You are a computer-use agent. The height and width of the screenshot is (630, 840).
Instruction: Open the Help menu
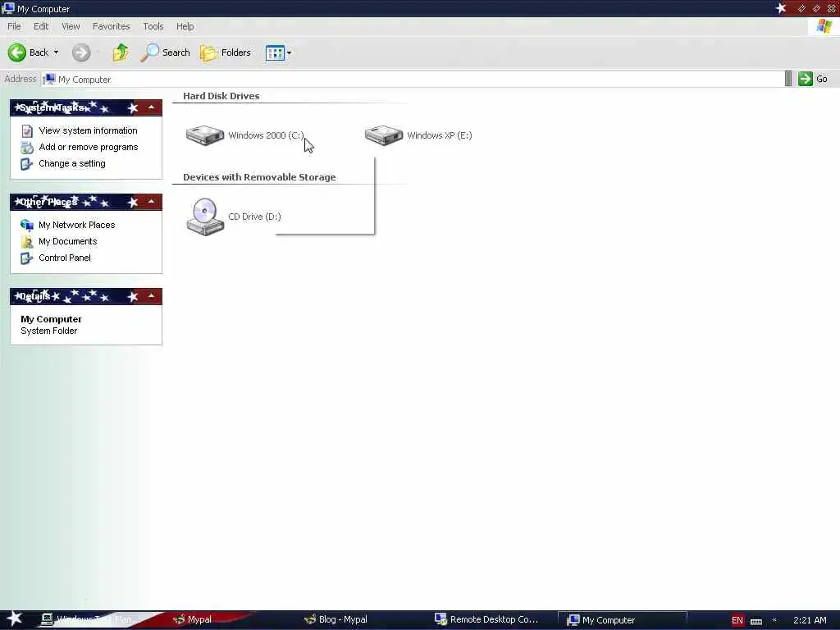click(185, 26)
